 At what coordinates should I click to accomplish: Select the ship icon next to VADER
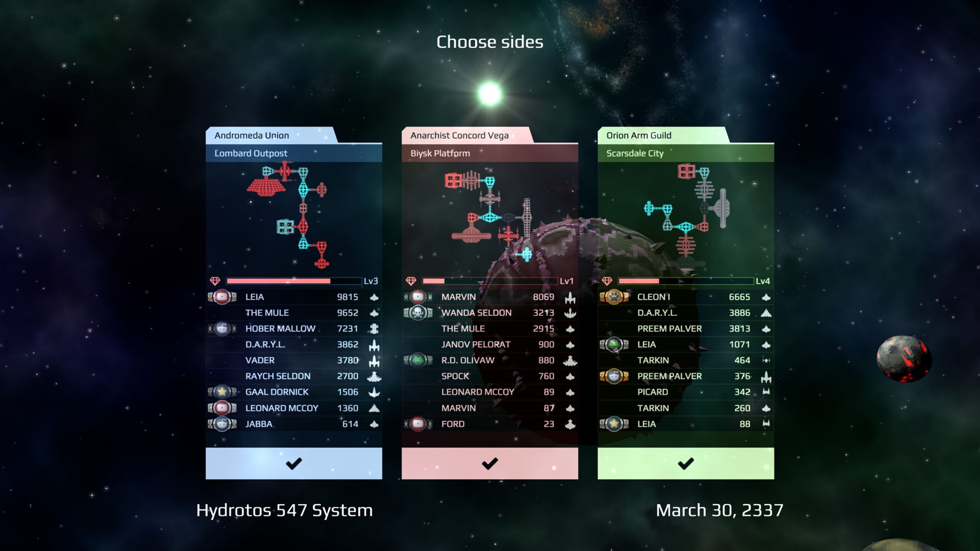click(x=374, y=359)
